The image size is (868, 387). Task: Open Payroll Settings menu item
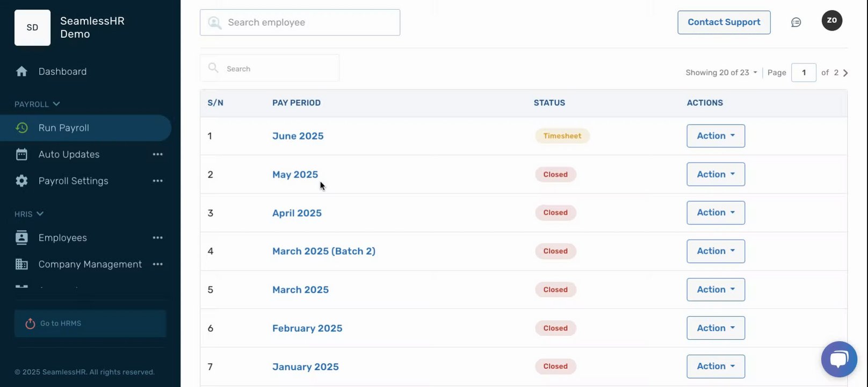point(73,181)
